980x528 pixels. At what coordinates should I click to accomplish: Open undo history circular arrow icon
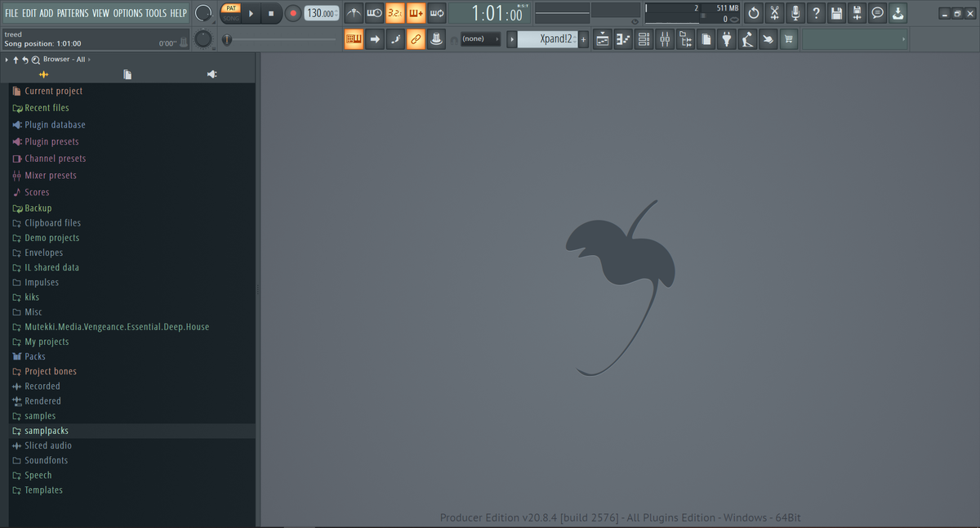[x=754, y=13]
